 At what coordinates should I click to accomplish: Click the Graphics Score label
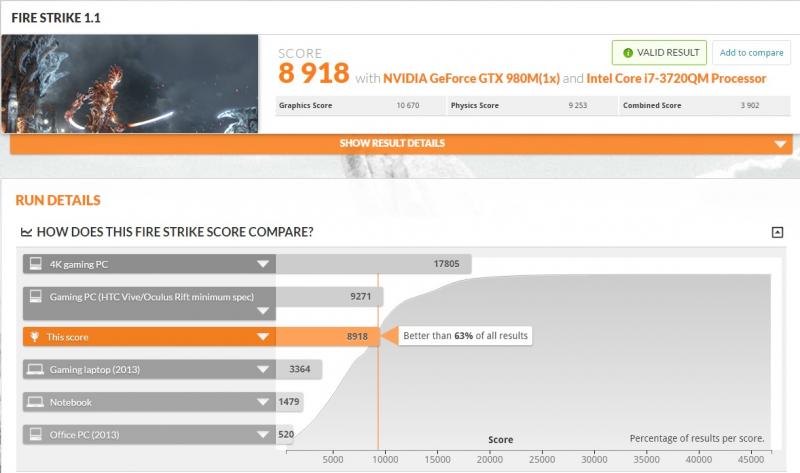tap(306, 106)
